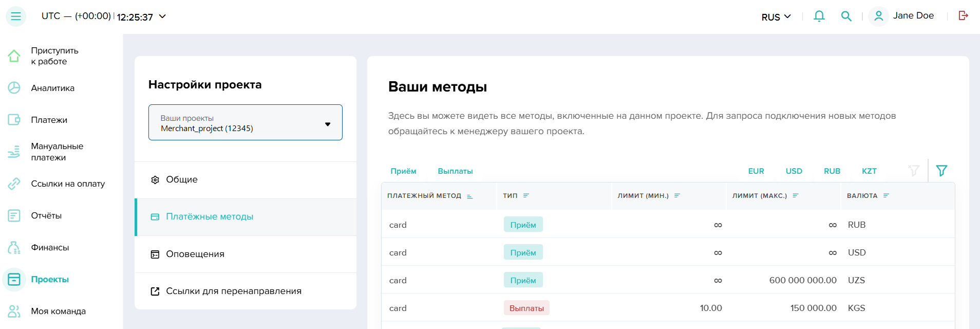Open the RUS language dropdown
Screen dimensions: 980x329
tap(776, 17)
